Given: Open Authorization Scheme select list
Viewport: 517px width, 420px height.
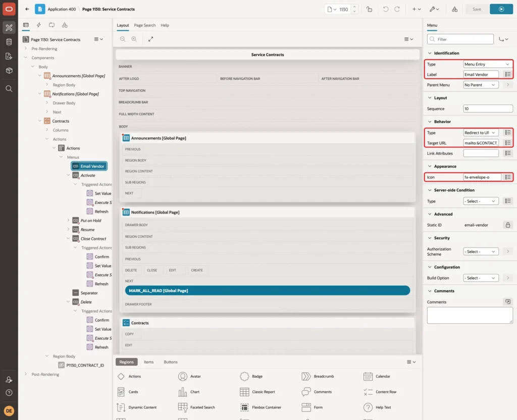Looking at the screenshot, I should click(x=481, y=251).
